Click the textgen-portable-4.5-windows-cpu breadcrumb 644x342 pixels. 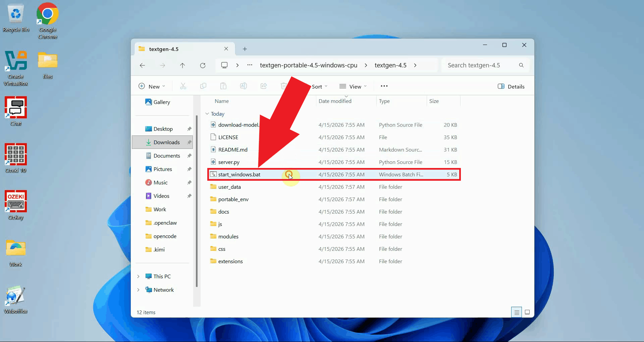308,65
